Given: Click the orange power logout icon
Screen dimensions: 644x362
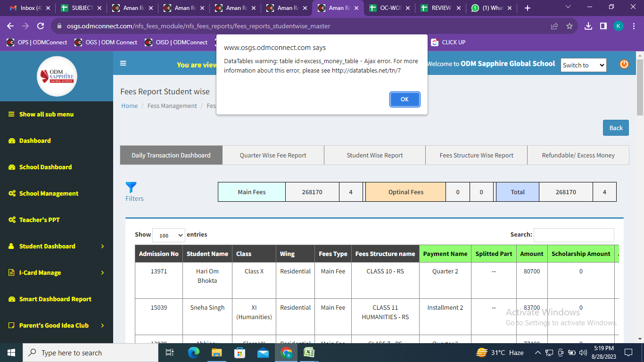Looking at the screenshot, I should coord(624,64).
